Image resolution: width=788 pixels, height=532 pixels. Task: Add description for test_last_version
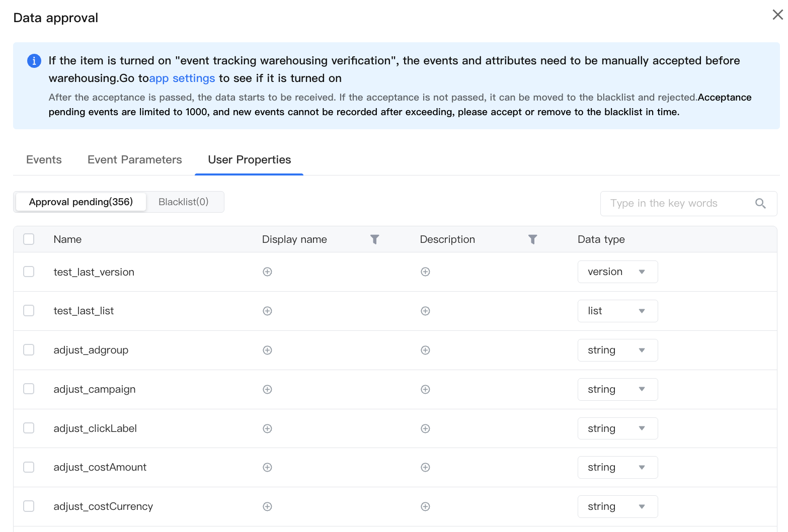pos(425,272)
